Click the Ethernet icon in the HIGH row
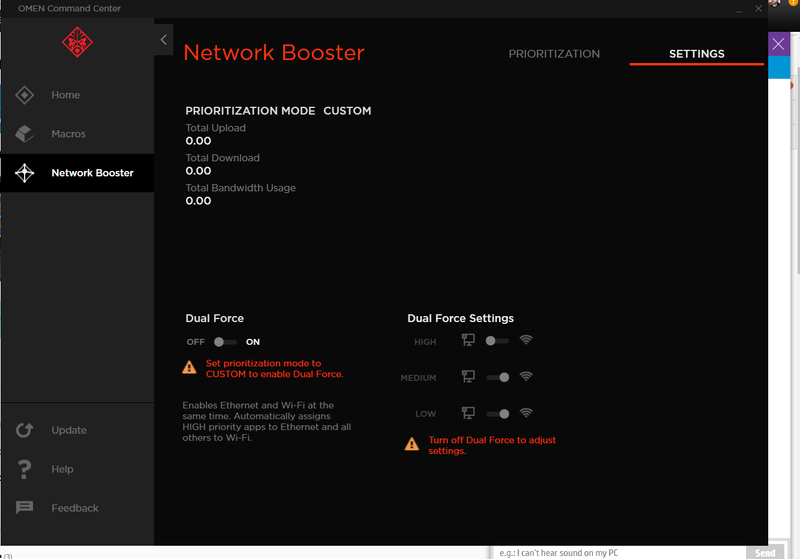 click(x=468, y=341)
